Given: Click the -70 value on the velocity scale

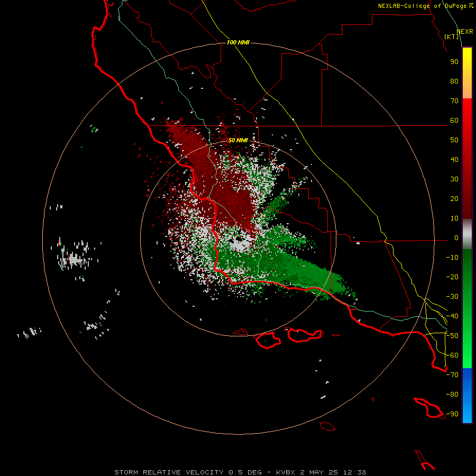Looking at the screenshot, I should tap(452, 375).
